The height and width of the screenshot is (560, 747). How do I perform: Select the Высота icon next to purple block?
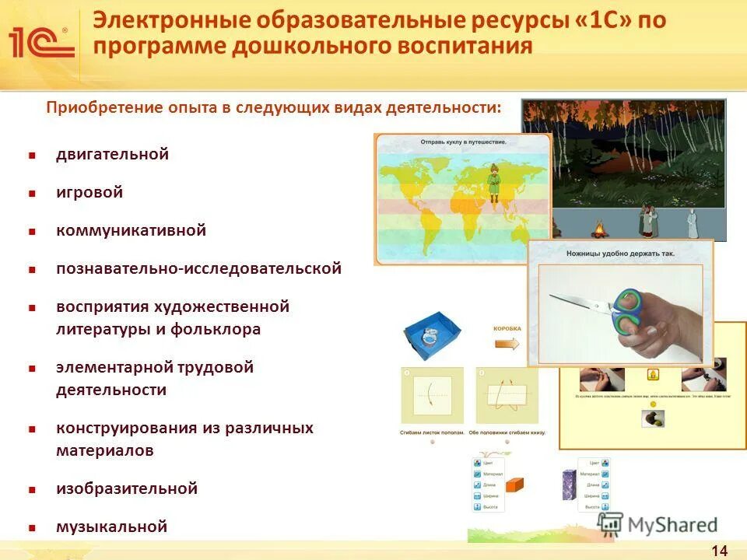(x=605, y=506)
